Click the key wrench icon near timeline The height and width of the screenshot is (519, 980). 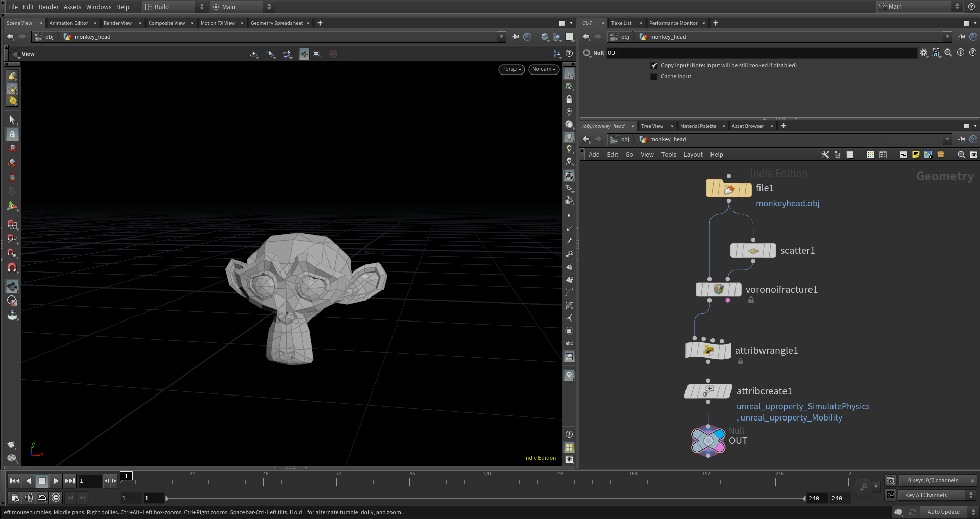(863, 487)
